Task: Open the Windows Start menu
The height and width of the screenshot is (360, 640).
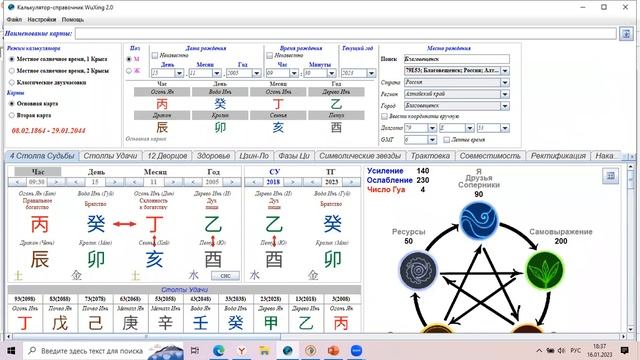Action: coord(11,351)
